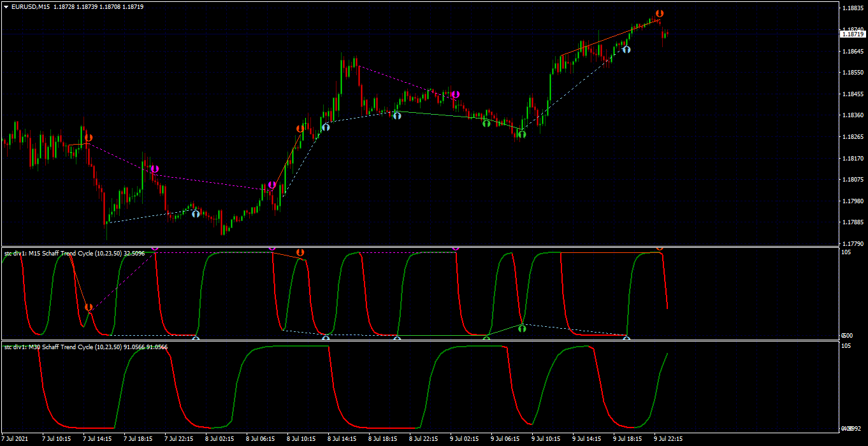
Task: Click the orange arrow above the 7 Jul 14:15 candle
Action: point(89,138)
